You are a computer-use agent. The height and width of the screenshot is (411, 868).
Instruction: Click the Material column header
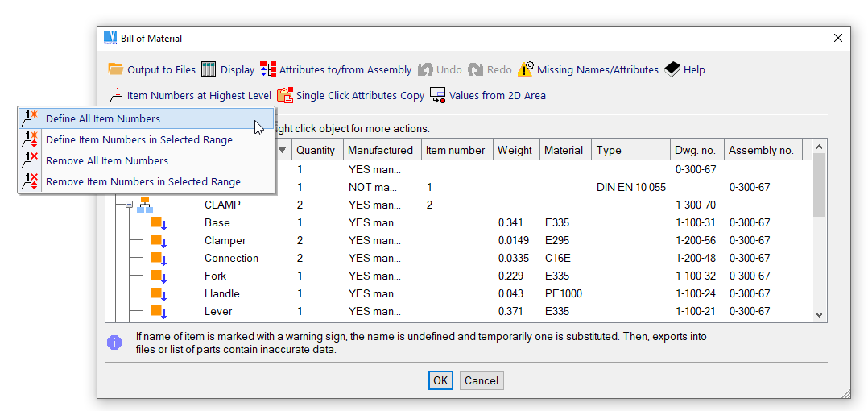[564, 150]
